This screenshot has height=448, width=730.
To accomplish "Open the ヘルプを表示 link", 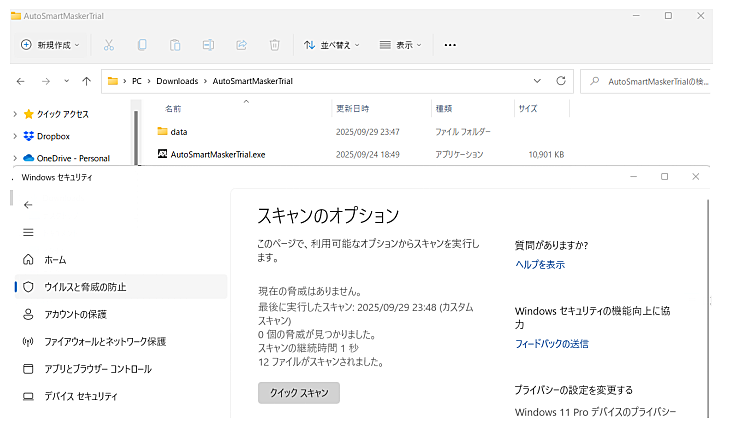I will (x=540, y=265).
